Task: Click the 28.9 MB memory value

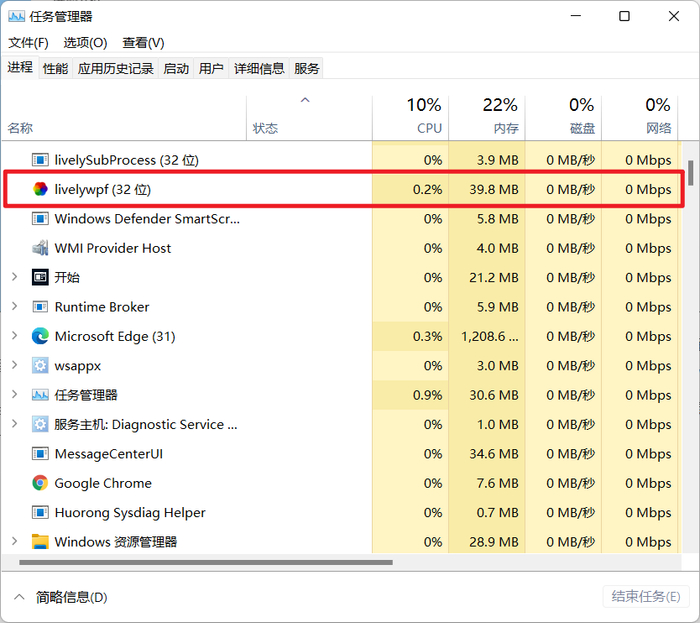Action: (494, 542)
